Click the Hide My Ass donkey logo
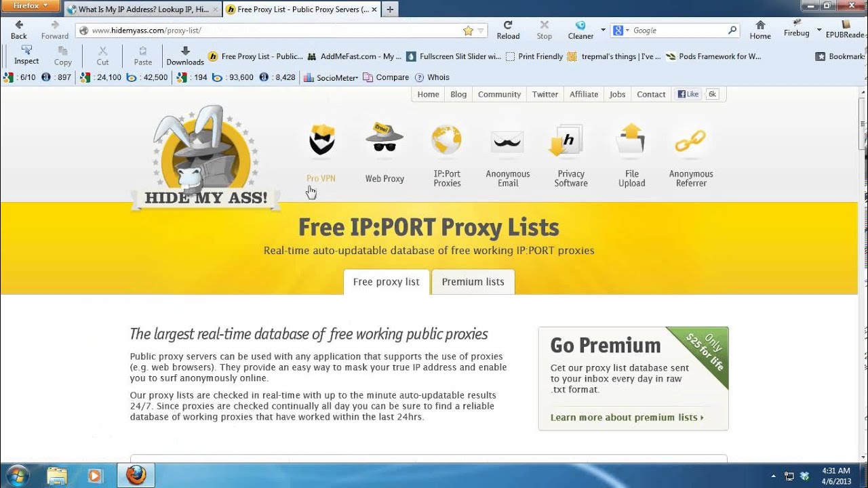The height and width of the screenshot is (488, 868). click(205, 157)
